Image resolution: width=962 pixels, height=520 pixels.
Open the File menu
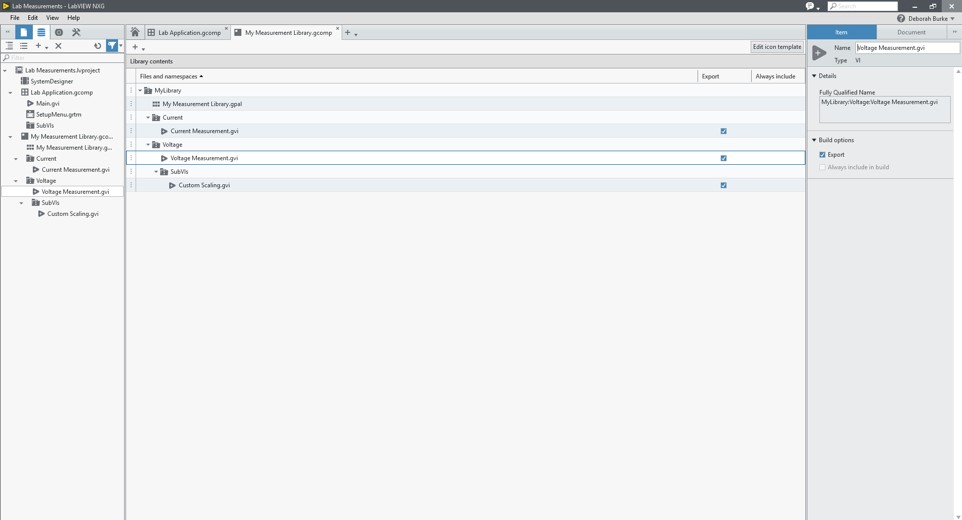[15, 18]
